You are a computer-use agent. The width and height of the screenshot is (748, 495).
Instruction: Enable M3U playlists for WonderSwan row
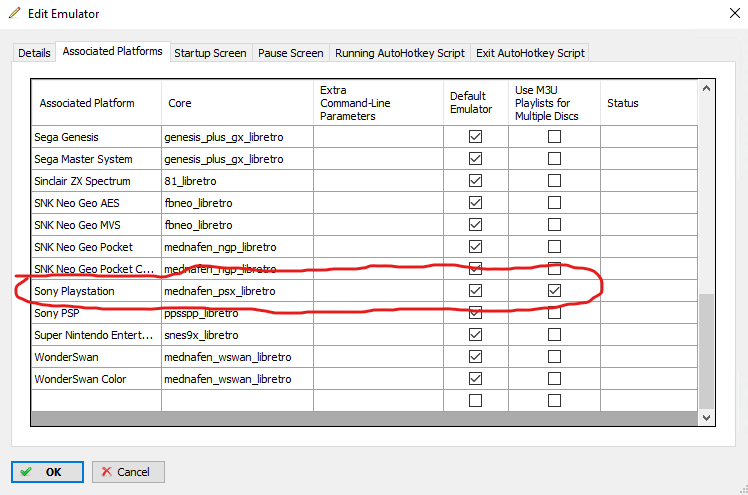(554, 357)
